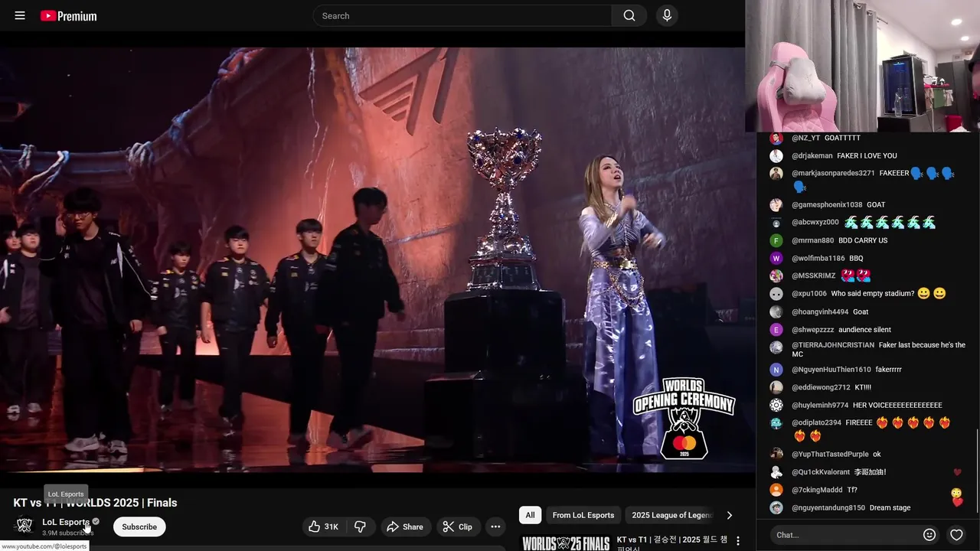Image resolution: width=980 pixels, height=551 pixels.
Task: Open @drjakeman chat avatar
Action: (x=776, y=156)
